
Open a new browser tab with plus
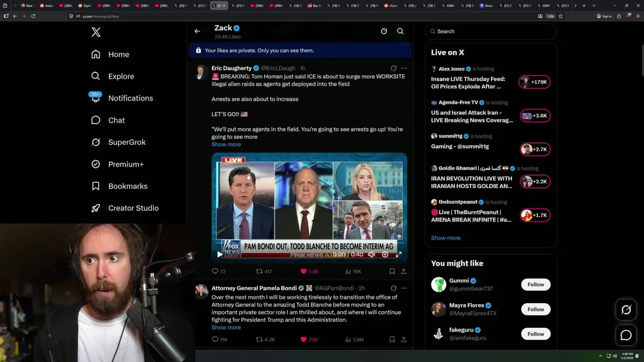pyautogui.click(x=584, y=6)
